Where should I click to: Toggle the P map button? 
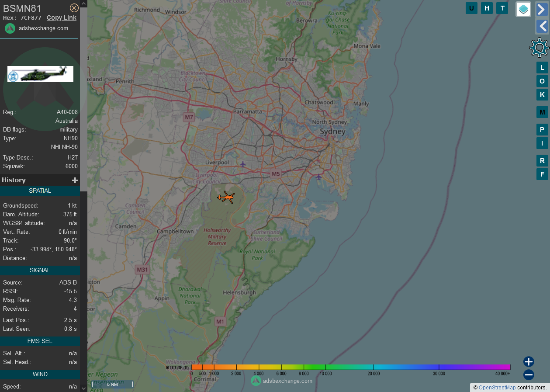[x=542, y=130]
